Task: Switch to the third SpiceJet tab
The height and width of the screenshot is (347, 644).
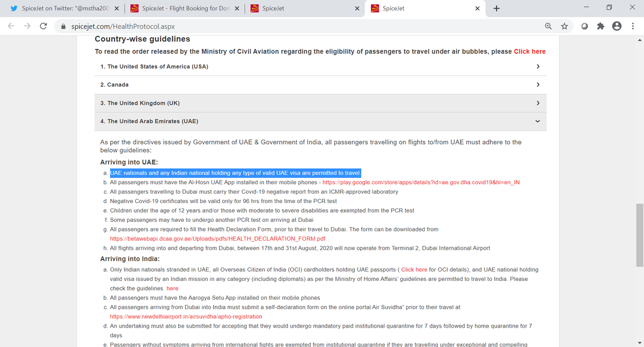Action: [305, 9]
